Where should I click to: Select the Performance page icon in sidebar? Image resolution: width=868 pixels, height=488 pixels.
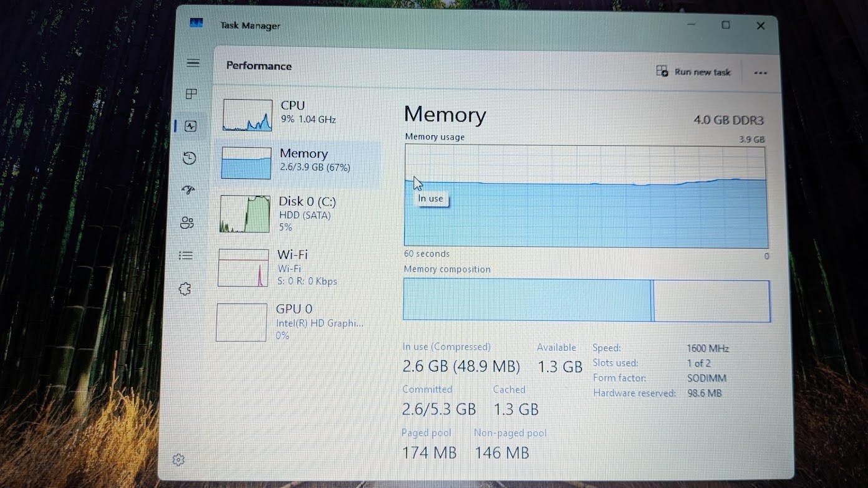pos(191,126)
